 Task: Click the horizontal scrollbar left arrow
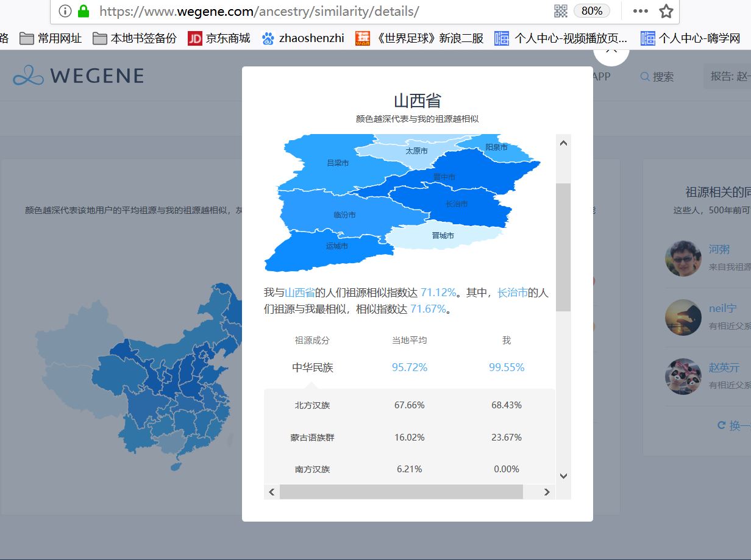[272, 492]
